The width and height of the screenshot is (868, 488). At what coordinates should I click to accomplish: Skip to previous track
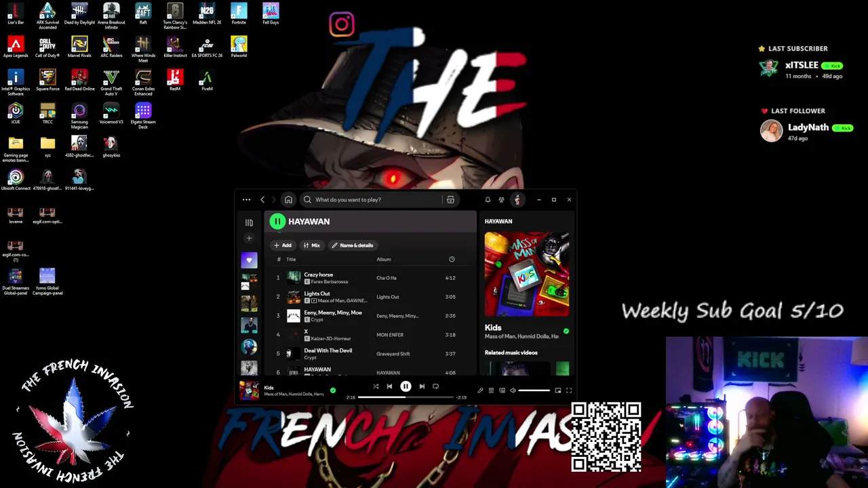coord(389,386)
